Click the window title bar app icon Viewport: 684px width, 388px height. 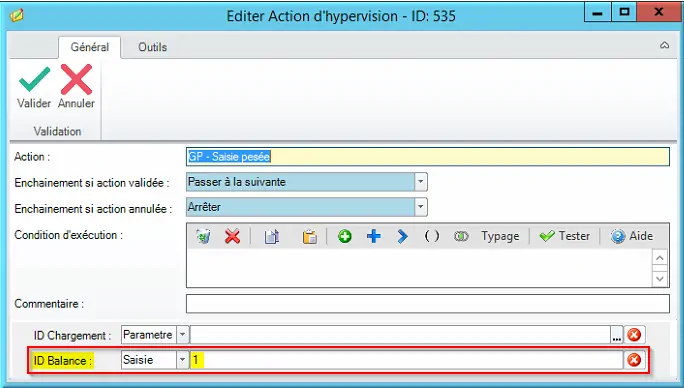[x=17, y=16]
